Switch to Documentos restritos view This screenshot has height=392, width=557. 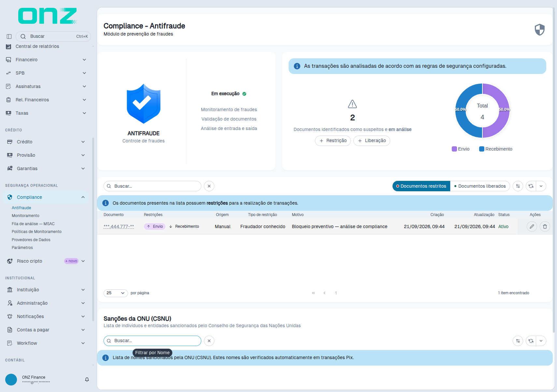coord(421,186)
